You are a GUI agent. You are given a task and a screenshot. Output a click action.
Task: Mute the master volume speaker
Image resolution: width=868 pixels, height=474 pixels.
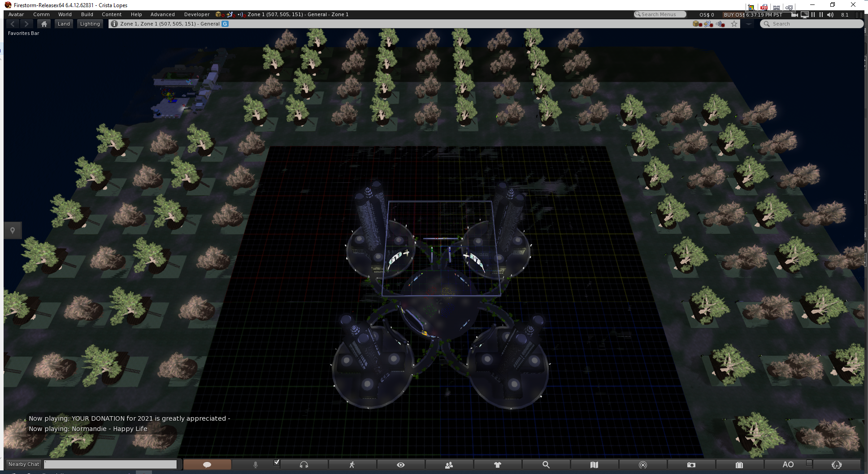pos(830,14)
